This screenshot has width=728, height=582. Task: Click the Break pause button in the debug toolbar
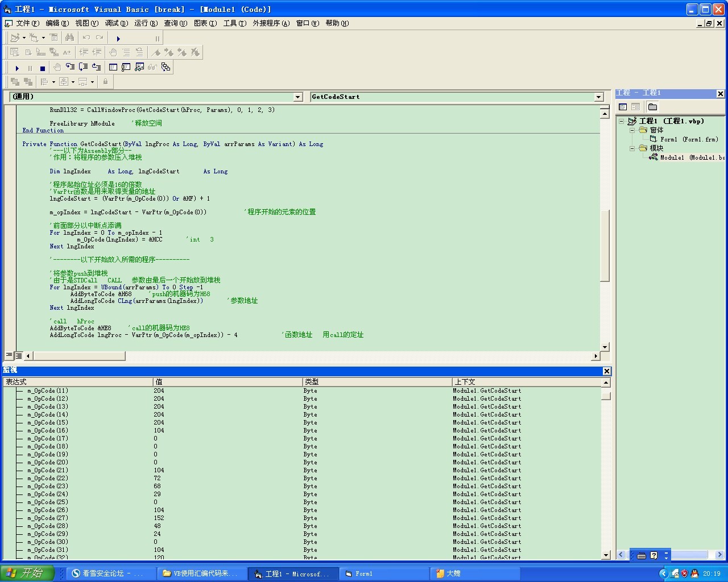(30, 68)
